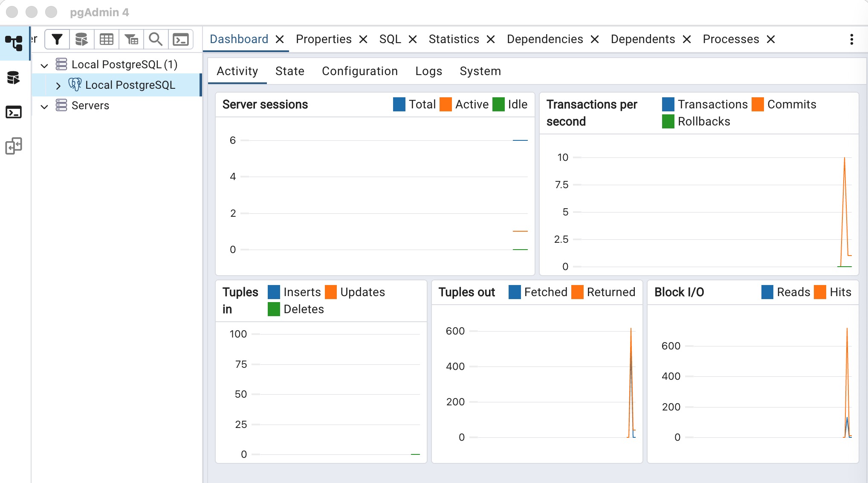Open the PSQL Tool terminal icon in toolbar
This screenshot has width=868, height=483.
(x=181, y=40)
